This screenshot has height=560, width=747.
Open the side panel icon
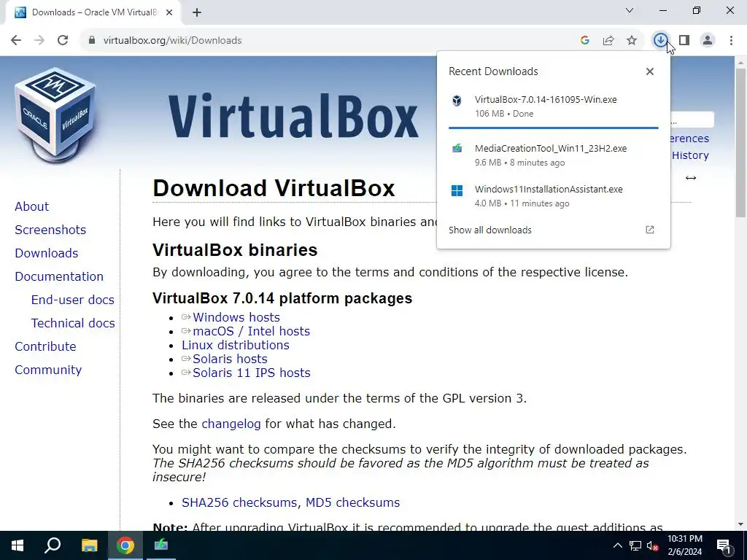click(x=684, y=41)
